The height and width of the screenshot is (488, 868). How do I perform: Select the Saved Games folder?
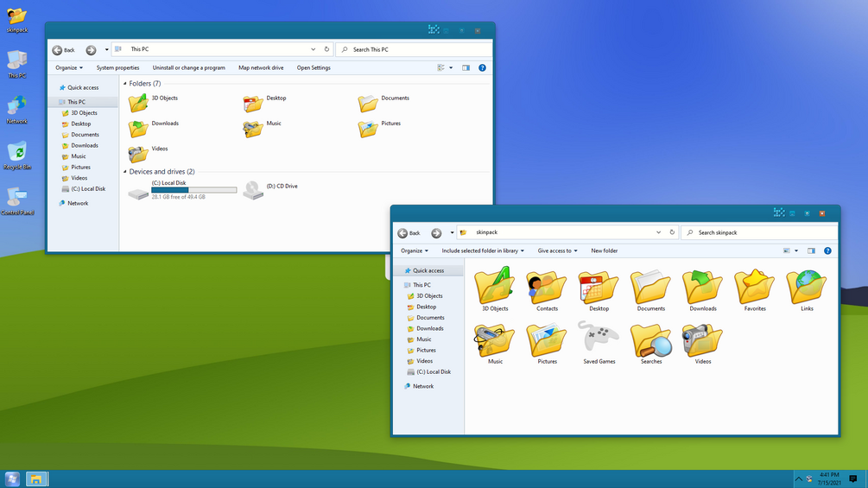[599, 342]
